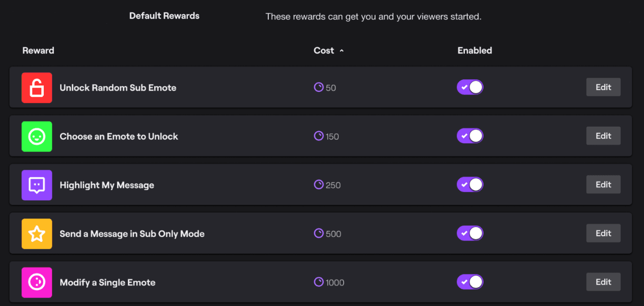The image size is (644, 306).
Task: Click the channel points icon beside 250
Action: 319,185
